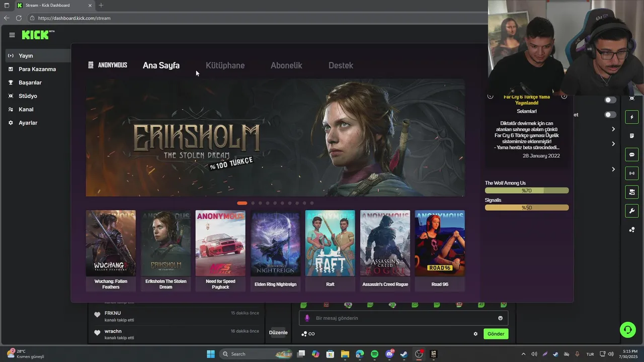Viewport: 644px width, 362px height.
Task: Open the notes document icon in right rail
Action: tap(632, 136)
